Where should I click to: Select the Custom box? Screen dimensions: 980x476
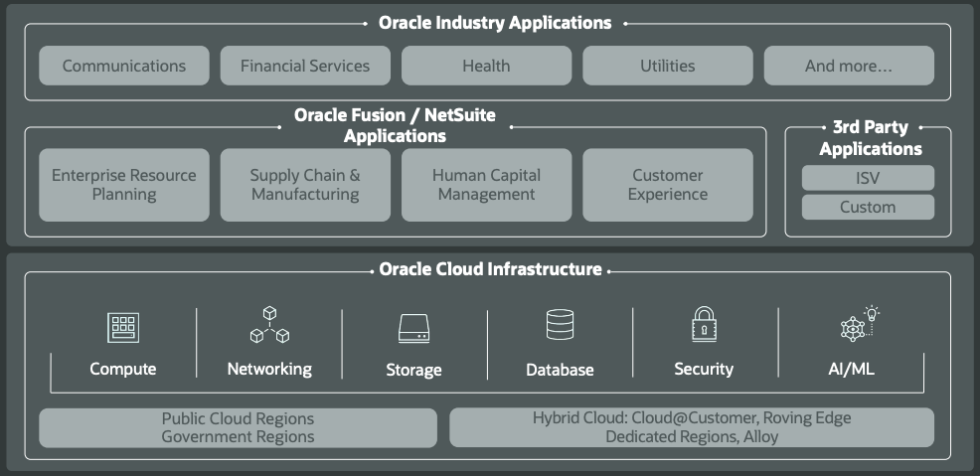868,208
